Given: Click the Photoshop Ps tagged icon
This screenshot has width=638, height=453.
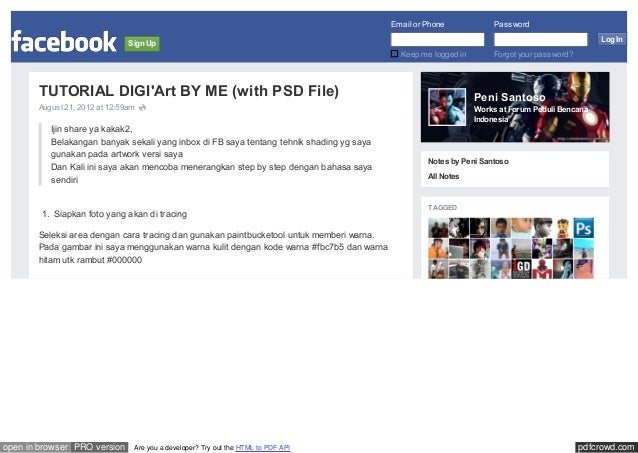Looking at the screenshot, I should [583, 228].
